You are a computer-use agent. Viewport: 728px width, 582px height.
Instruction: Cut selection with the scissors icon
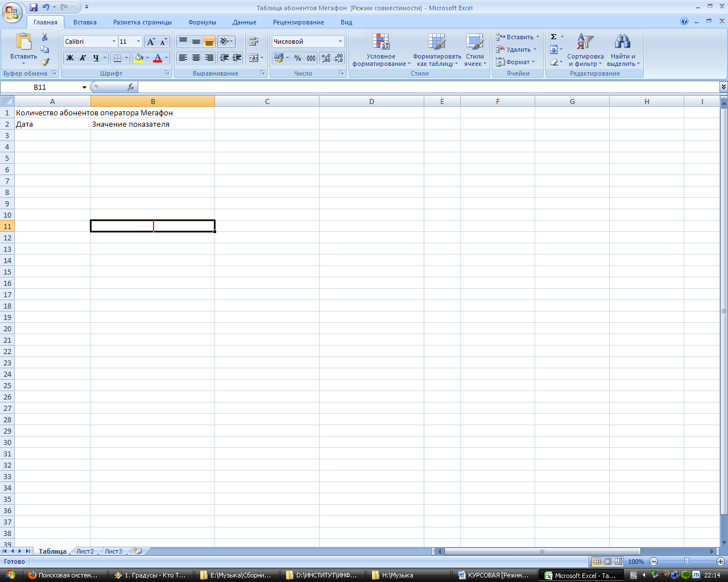pos(45,37)
